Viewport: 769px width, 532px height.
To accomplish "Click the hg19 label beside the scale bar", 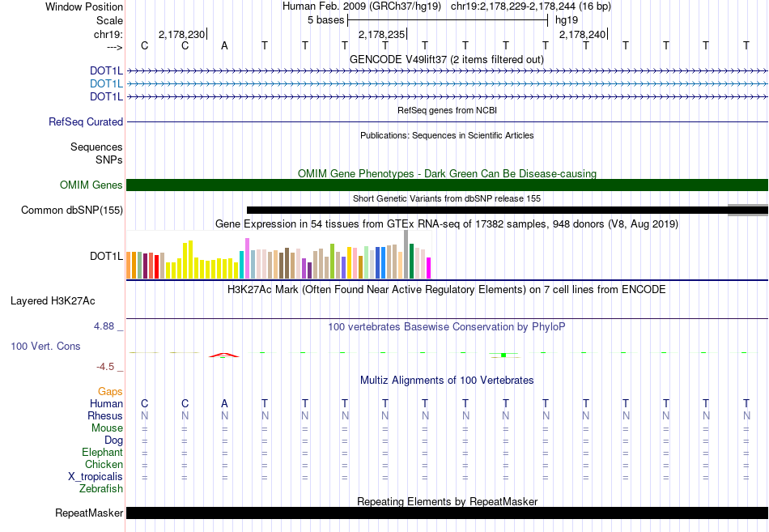I will (567, 20).
